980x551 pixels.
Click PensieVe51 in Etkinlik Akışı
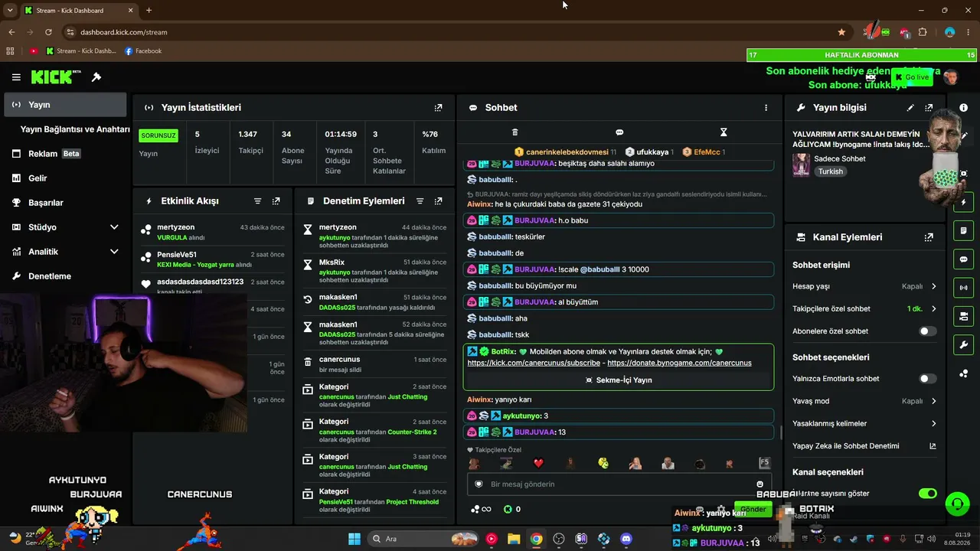point(177,255)
